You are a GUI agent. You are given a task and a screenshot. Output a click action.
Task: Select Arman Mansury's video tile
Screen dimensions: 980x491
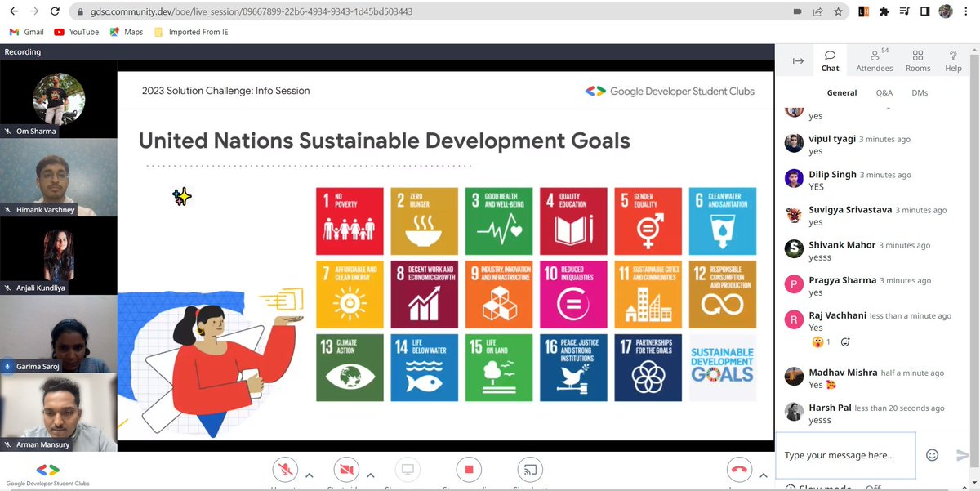pos(59,413)
